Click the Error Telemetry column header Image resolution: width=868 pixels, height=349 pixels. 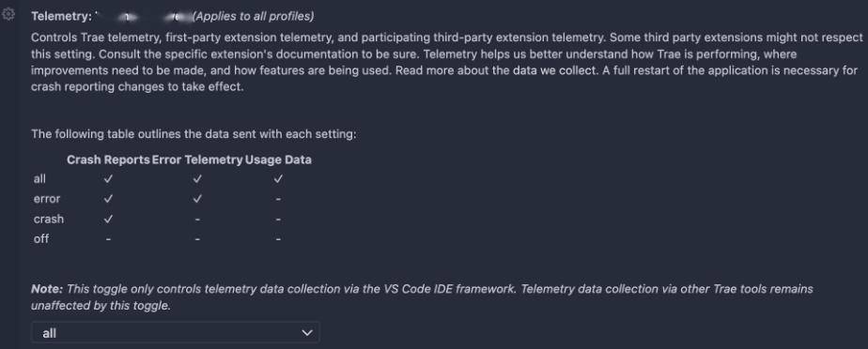(197, 159)
